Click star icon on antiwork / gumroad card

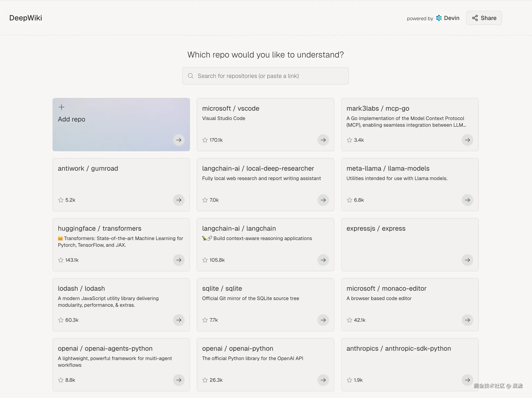[x=61, y=200]
